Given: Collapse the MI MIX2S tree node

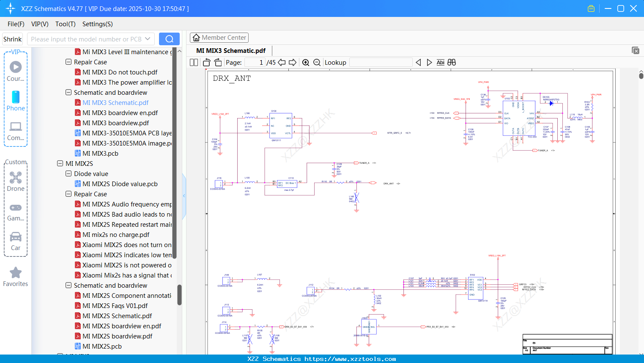Looking at the screenshot, I should (x=60, y=164).
